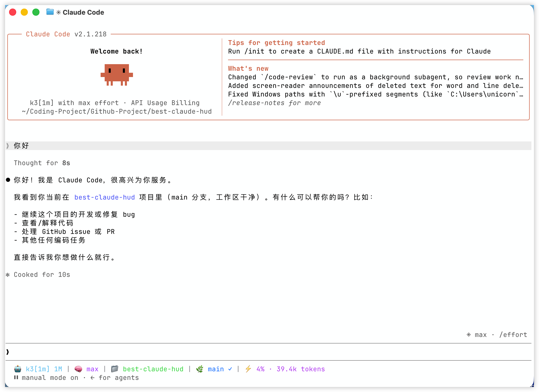The width and height of the screenshot is (539, 392).
Task: Click the greeting line 你好！我是 Claude Code
Action: 93,180
